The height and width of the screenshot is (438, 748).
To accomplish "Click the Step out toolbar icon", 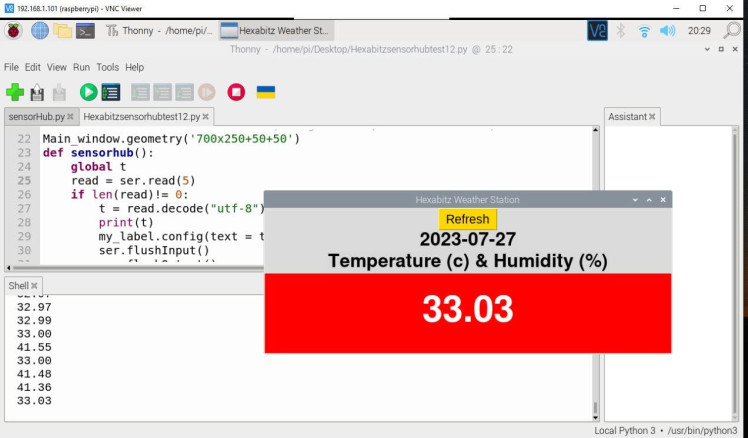I will pos(184,92).
